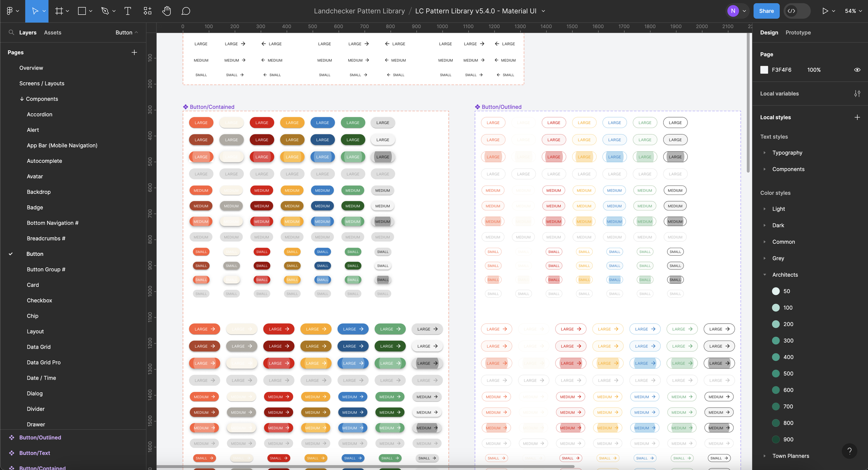
Task: Toggle visibility of the page background color
Action: coord(857,70)
